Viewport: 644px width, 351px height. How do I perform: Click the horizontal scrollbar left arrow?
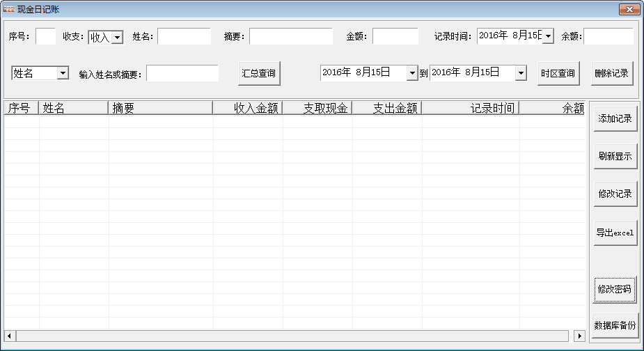[x=10, y=336]
